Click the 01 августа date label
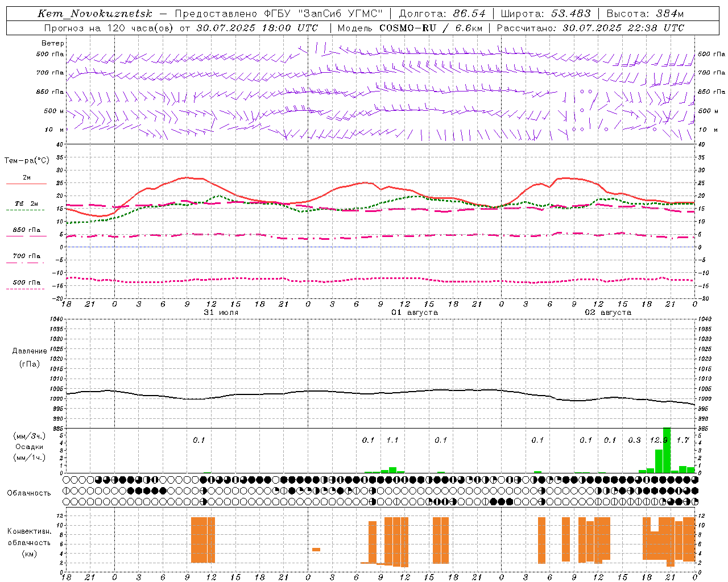The width and height of the screenshot is (728, 582). click(415, 313)
